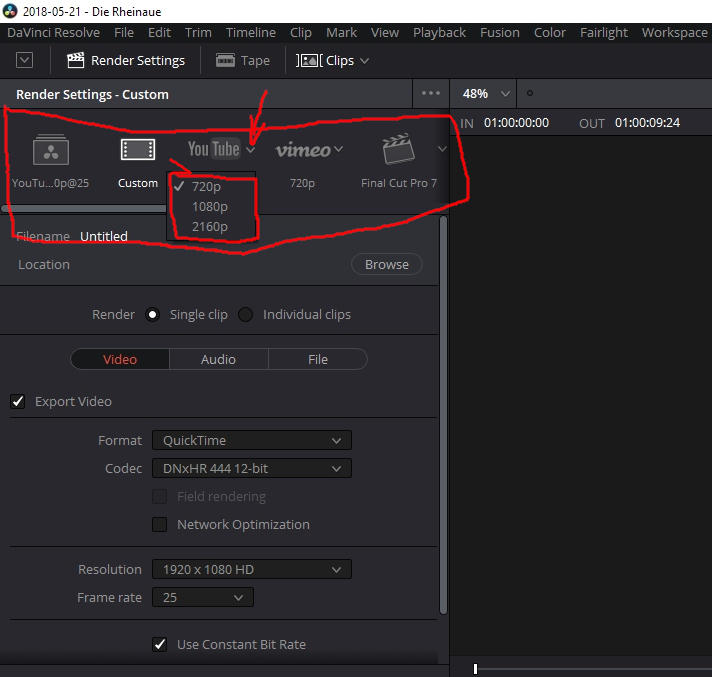Viewport: 712px width, 677px height.
Task: Click the Final Cut Pro 7 label
Action: pyautogui.click(x=399, y=183)
